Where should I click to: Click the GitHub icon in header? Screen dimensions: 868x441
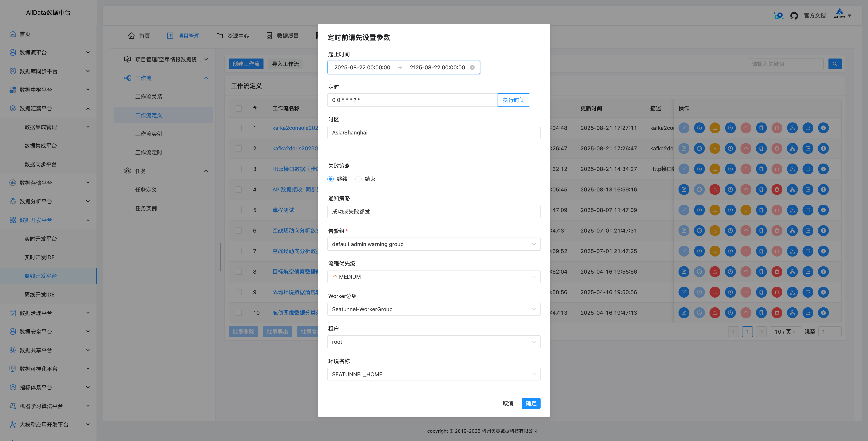click(794, 16)
